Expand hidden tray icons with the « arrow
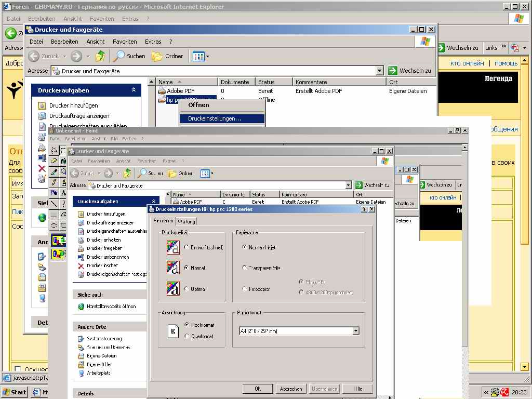The height and width of the screenshot is (399, 532). click(x=486, y=393)
